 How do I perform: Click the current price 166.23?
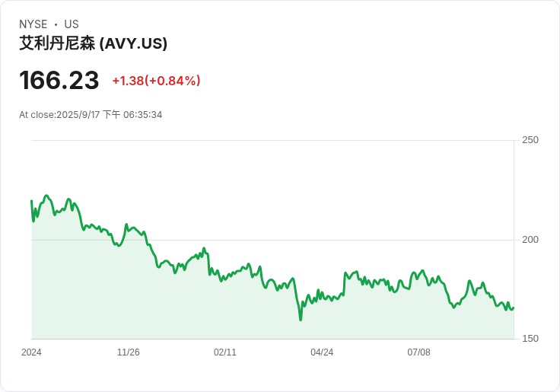[59, 80]
